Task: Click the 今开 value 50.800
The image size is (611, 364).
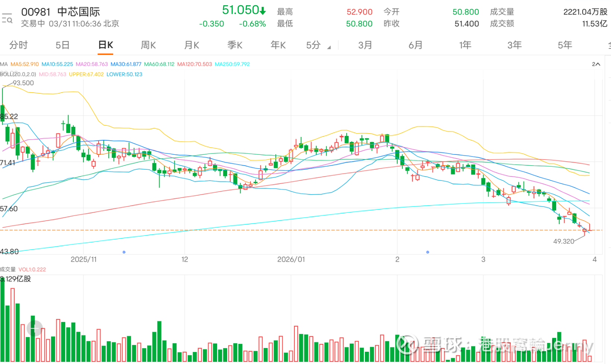Action: pyautogui.click(x=466, y=12)
